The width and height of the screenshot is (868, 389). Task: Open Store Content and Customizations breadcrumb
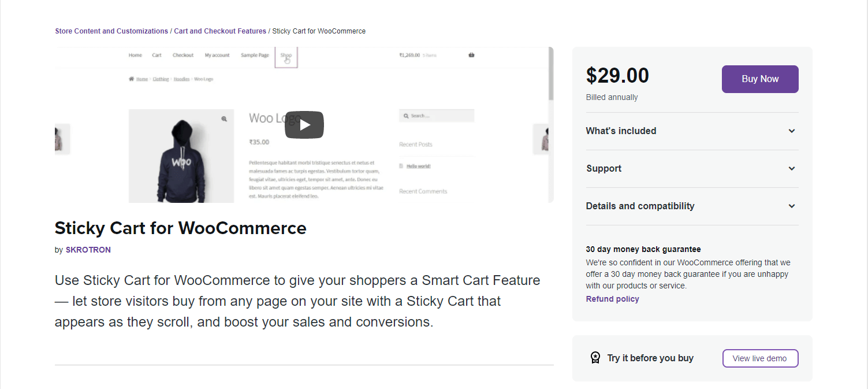[x=111, y=31]
